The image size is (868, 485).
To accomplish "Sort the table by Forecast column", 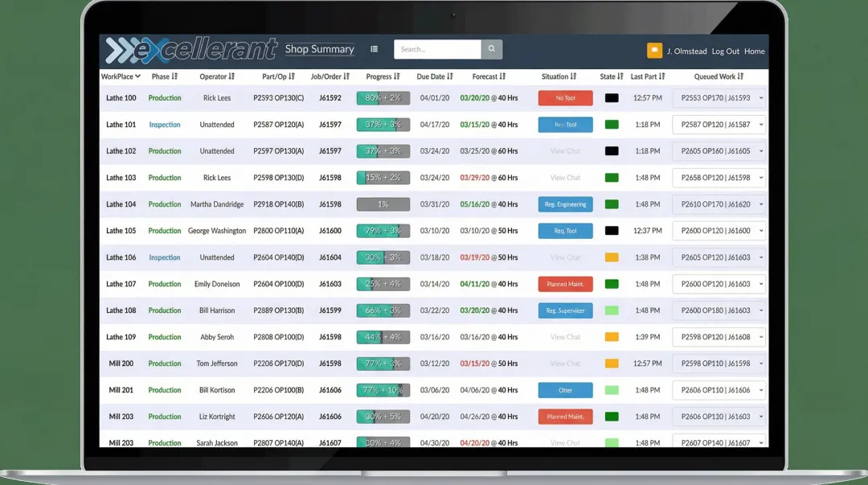I will tap(489, 76).
